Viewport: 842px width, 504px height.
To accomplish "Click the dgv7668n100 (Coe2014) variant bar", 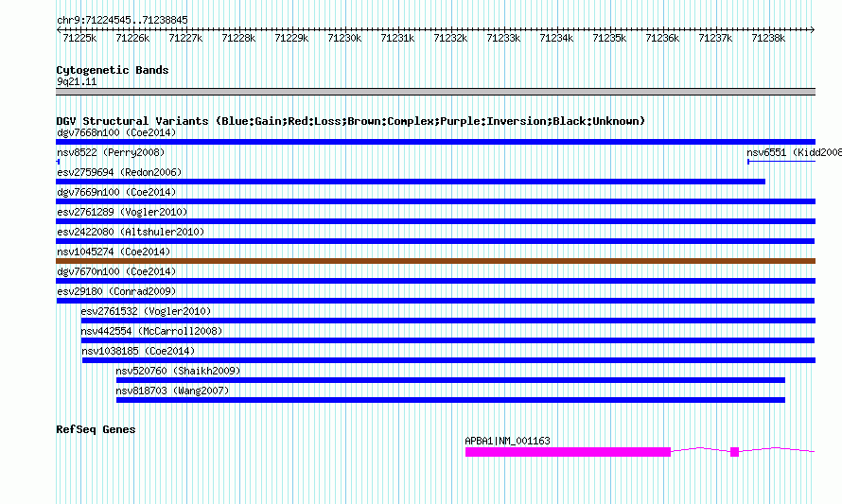I will point(435,142).
